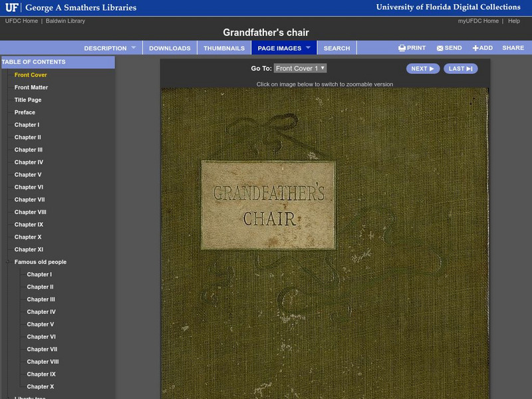Click the UF logo in the header

coord(11,7)
